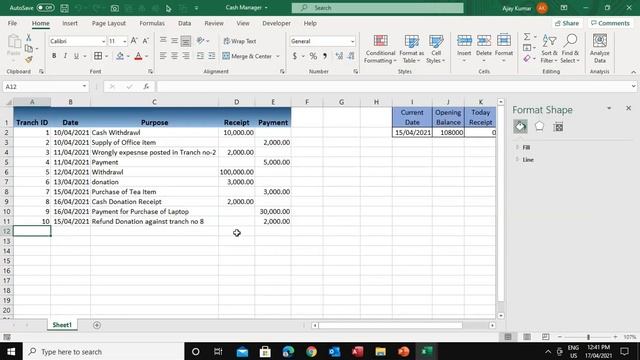This screenshot has width=640, height=360.
Task: Open the number format dropdown General
Action: click(352, 41)
